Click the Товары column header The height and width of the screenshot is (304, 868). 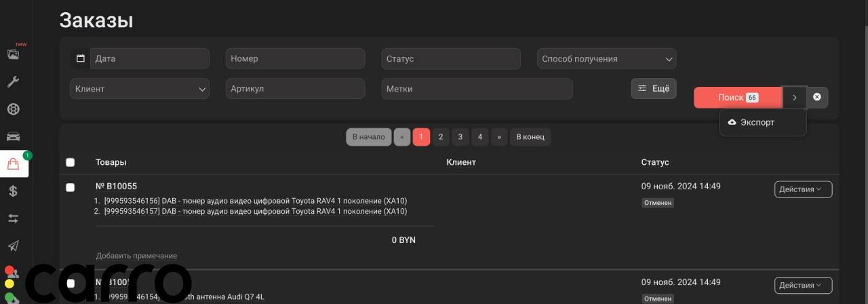tap(111, 162)
